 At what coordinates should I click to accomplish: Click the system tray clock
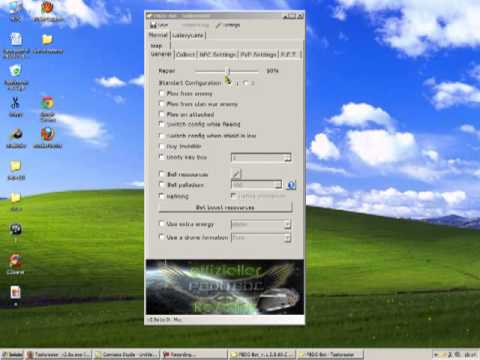pyautogui.click(x=470, y=355)
